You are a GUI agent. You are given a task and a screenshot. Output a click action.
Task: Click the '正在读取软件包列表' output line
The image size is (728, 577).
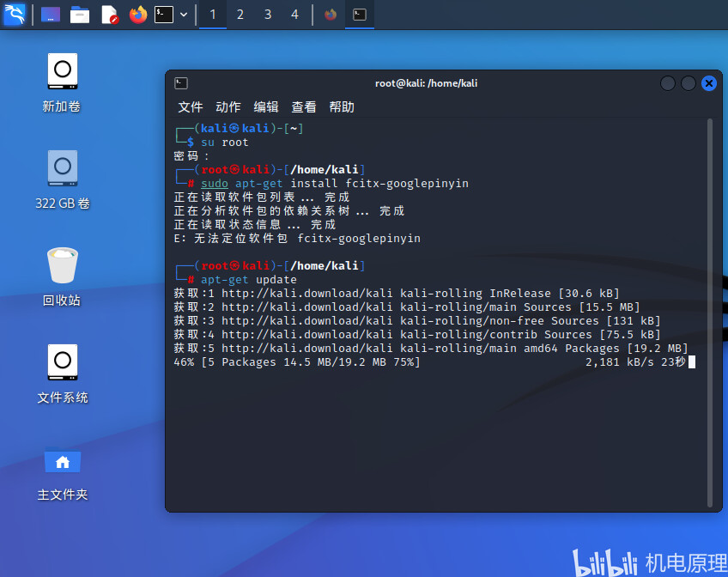(261, 197)
